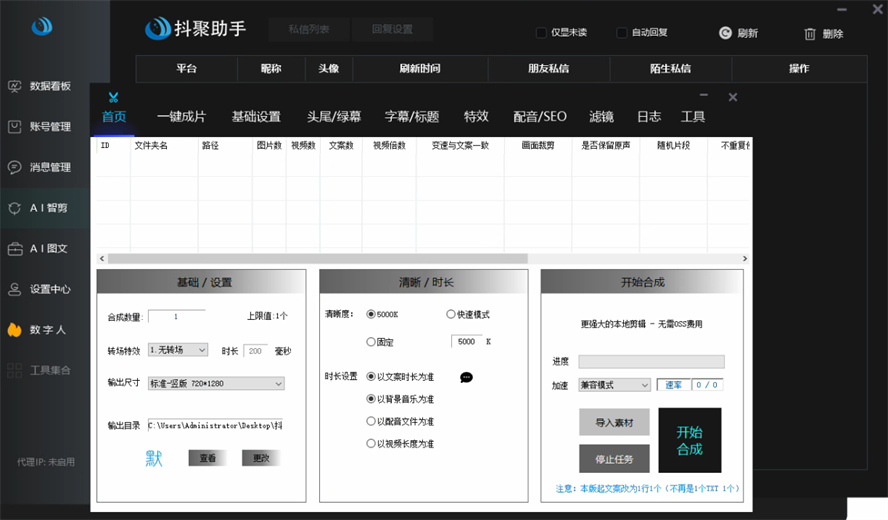Choose 以文案时长为准 duration option
The width and height of the screenshot is (888, 520).
point(371,377)
